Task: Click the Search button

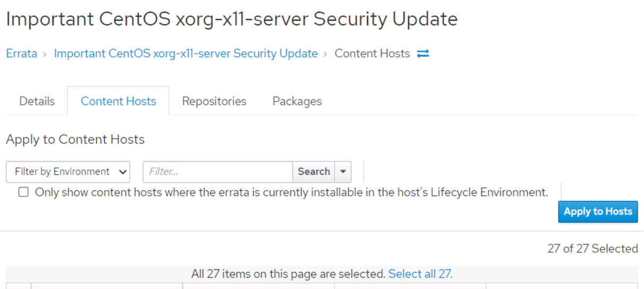Action: [314, 172]
